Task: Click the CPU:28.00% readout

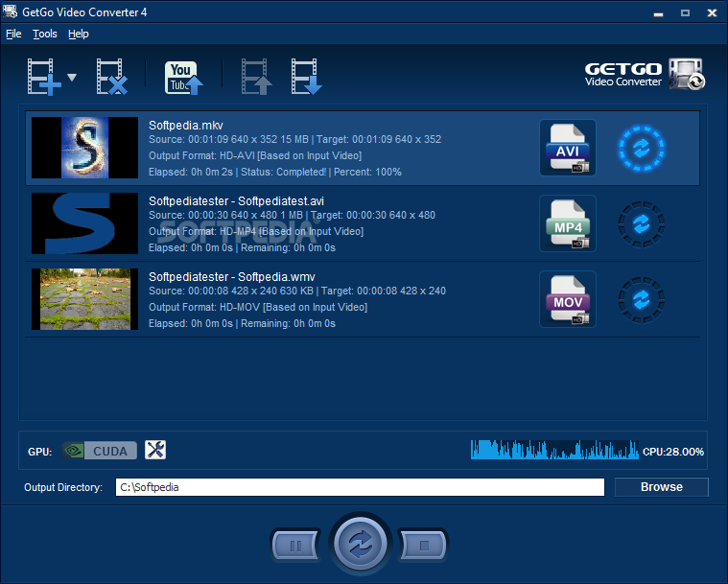Action: tap(673, 452)
